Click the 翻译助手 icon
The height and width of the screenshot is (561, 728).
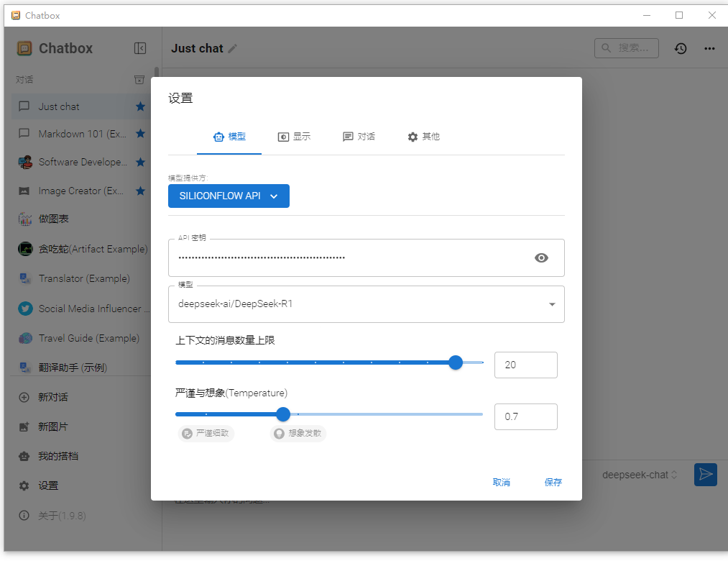24,368
